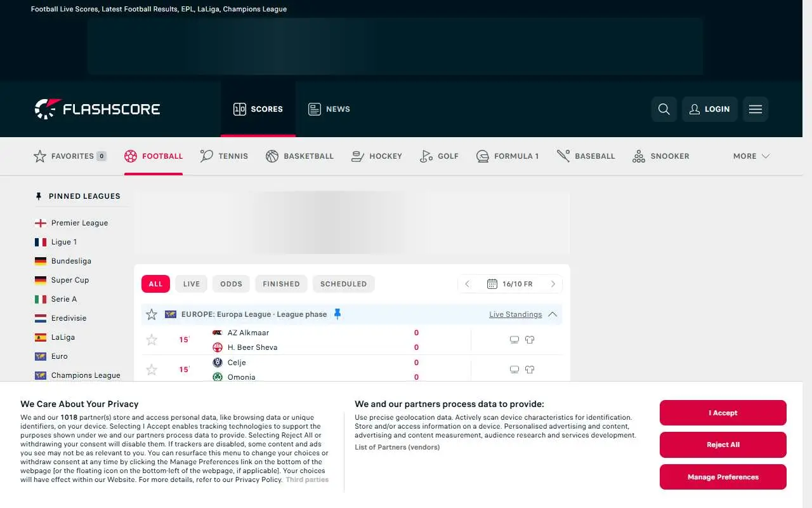The width and height of the screenshot is (812, 508).
Task: Select the LIVE matches filter
Action: (192, 284)
